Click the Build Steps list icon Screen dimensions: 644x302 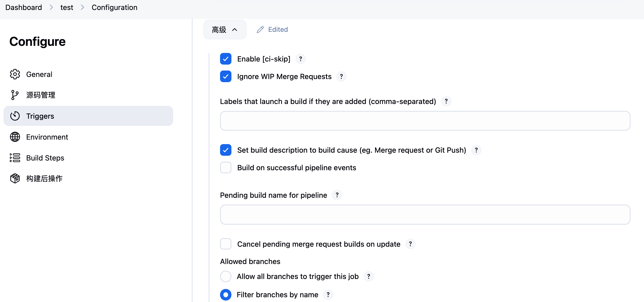tap(15, 158)
